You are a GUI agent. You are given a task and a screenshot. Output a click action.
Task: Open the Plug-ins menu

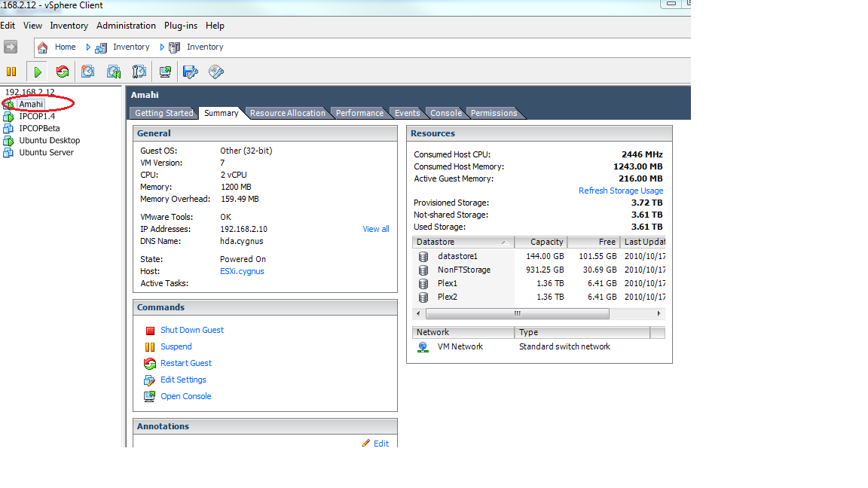pos(181,26)
